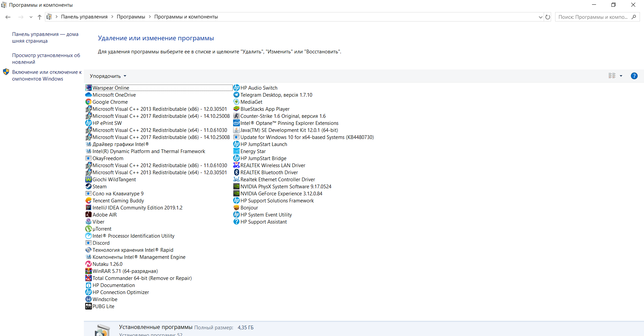Focus the search programs input field
This screenshot has height=336, width=644.
593,17
